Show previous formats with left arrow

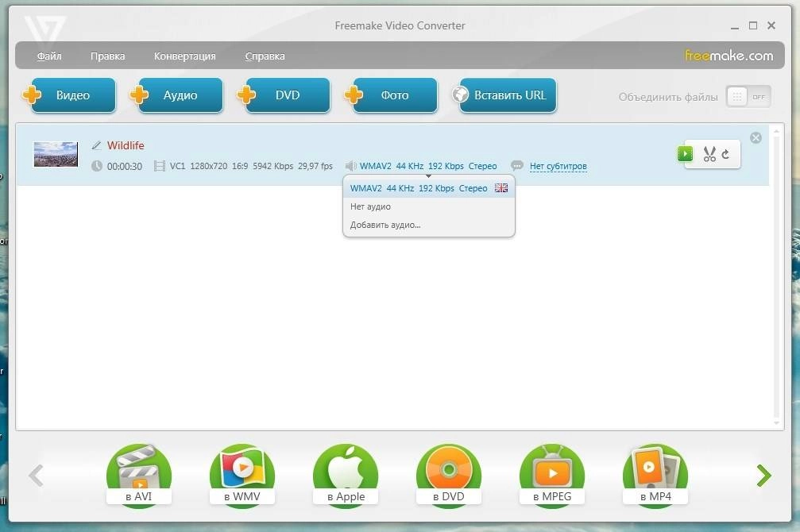point(36,476)
